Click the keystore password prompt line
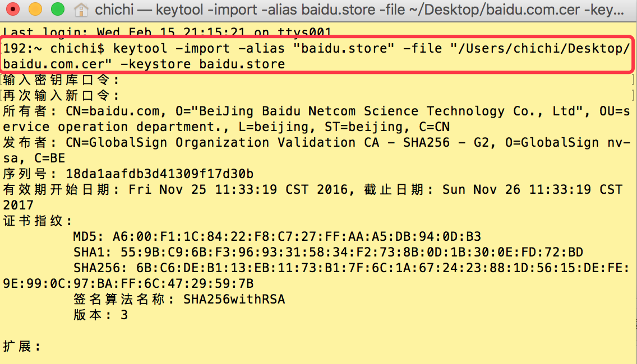 tap(61, 80)
